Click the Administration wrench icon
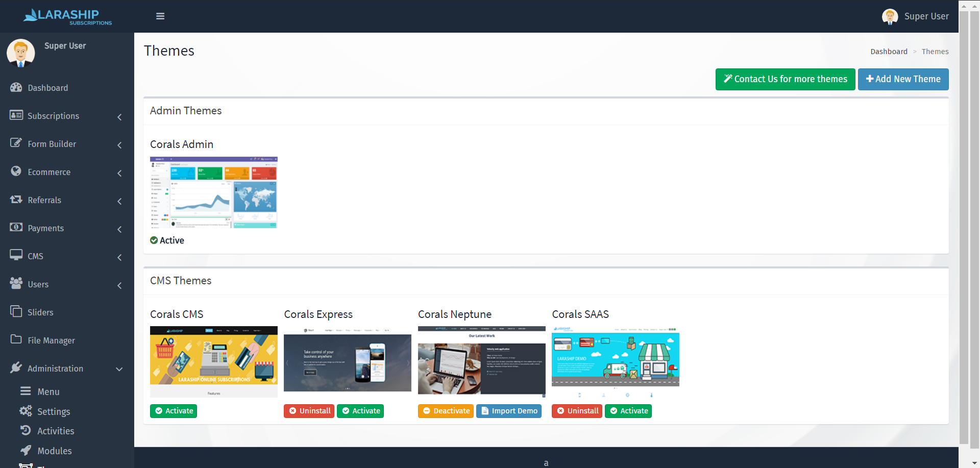This screenshot has width=980, height=468. click(16, 367)
